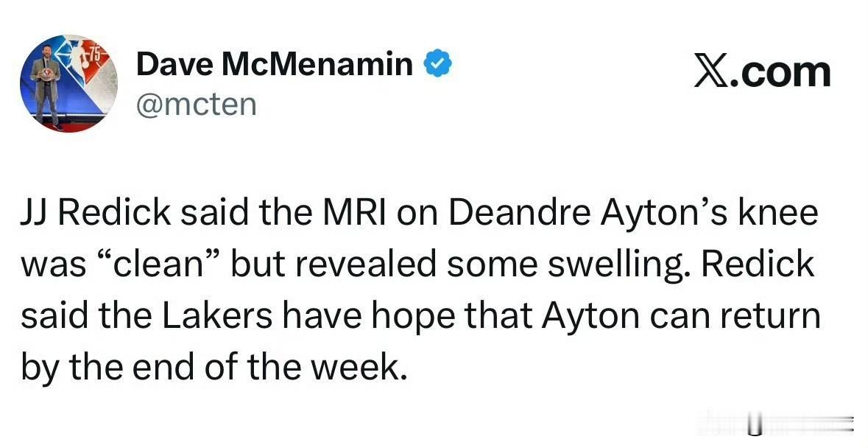Open the Dave McMenamin display name
The height and width of the screenshot is (448, 868).
[274, 66]
